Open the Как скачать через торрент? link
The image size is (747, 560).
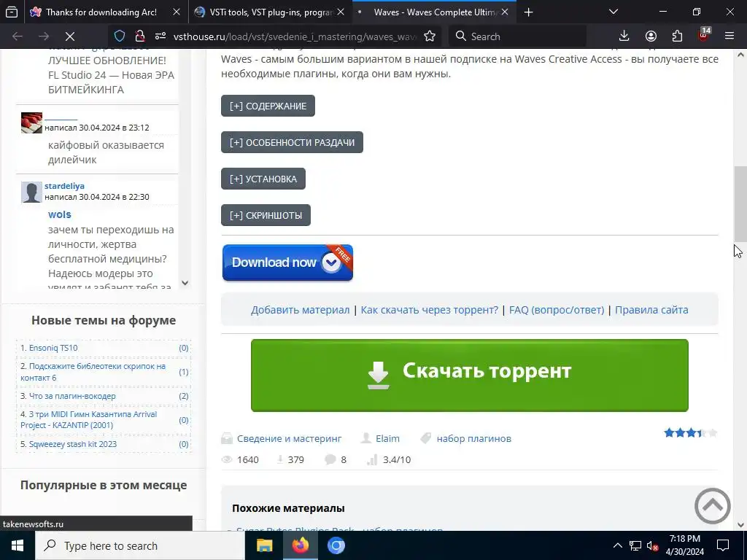429,310
